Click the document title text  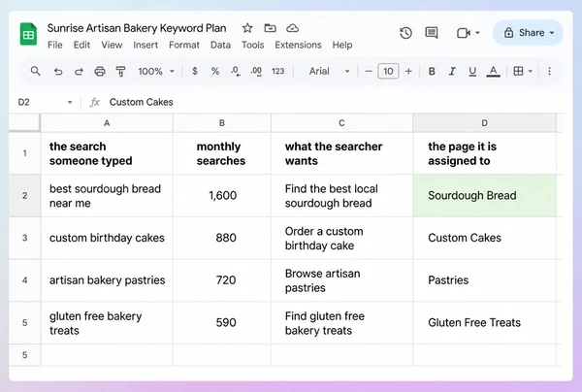137,28
